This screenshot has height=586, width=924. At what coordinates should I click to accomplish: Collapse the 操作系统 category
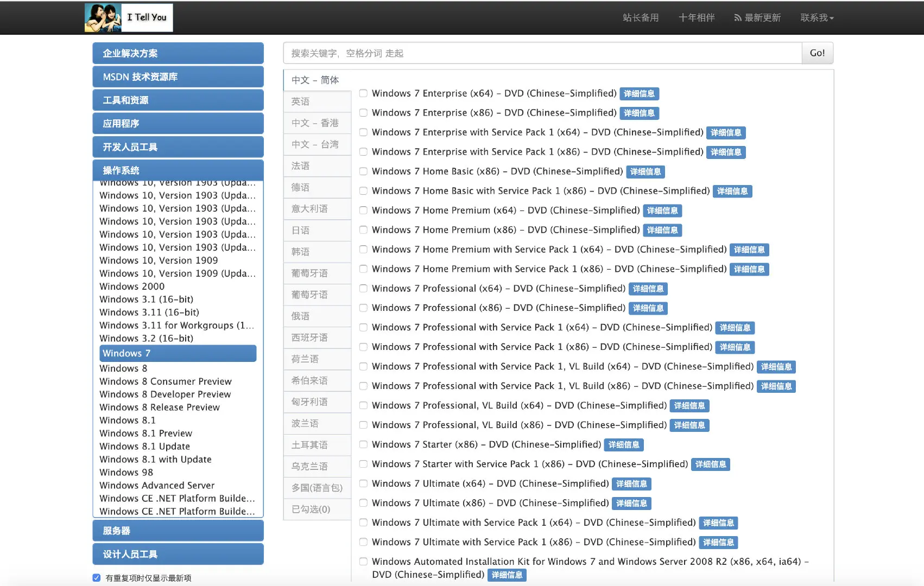coord(178,170)
